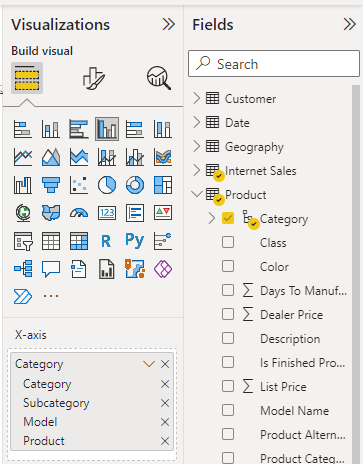Collapse the Fields pane
Viewport: 363px width, 464px height.
click(350, 24)
